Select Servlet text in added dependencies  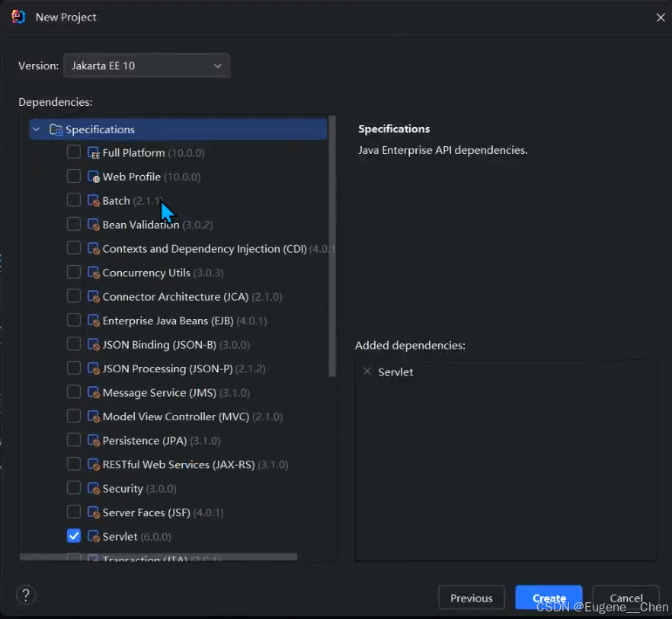(x=395, y=372)
